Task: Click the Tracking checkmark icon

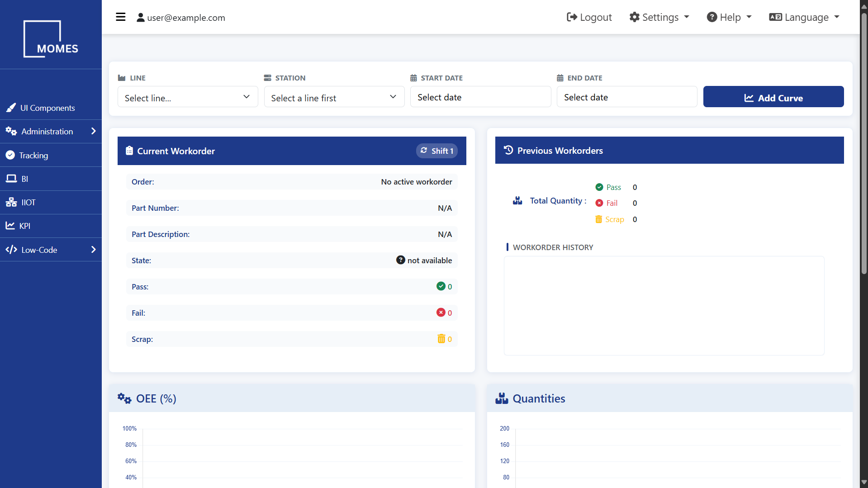Action: click(10, 155)
